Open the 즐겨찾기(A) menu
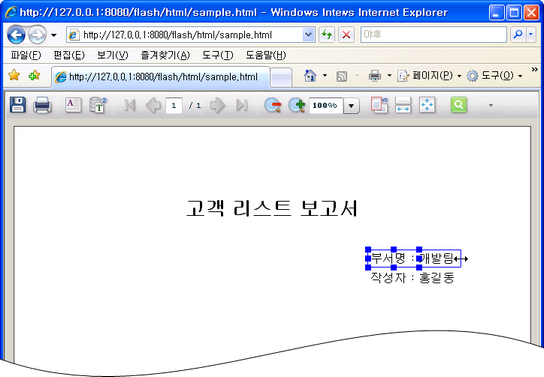The image size is (544, 377). [x=165, y=55]
